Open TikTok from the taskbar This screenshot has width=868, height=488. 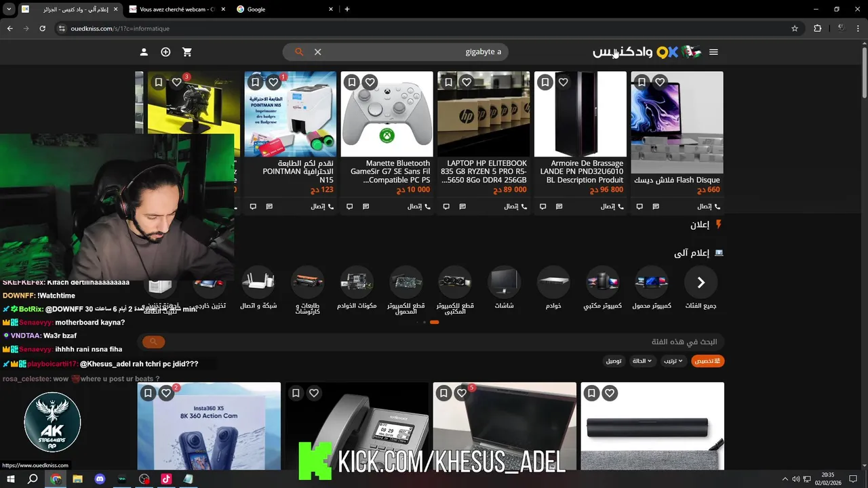pyautogui.click(x=166, y=479)
